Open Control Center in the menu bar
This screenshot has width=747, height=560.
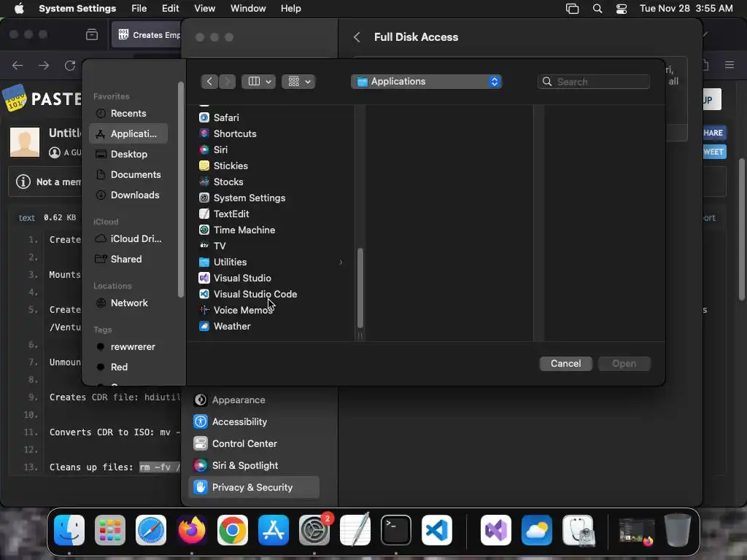tap(622, 9)
